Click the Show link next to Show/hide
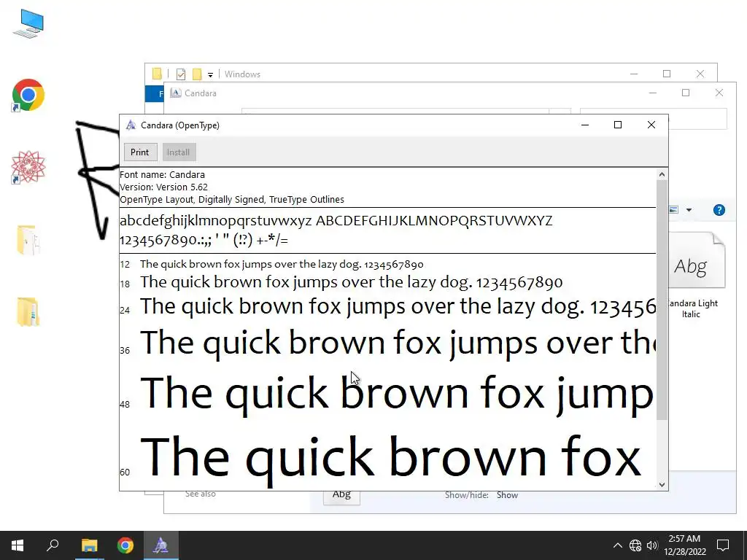 click(x=507, y=495)
